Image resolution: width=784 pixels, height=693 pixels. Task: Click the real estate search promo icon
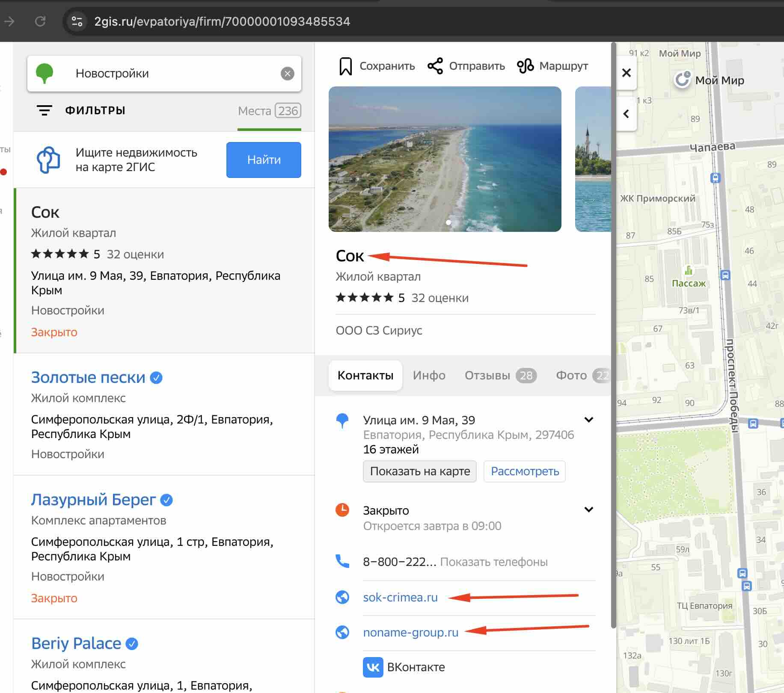point(48,160)
